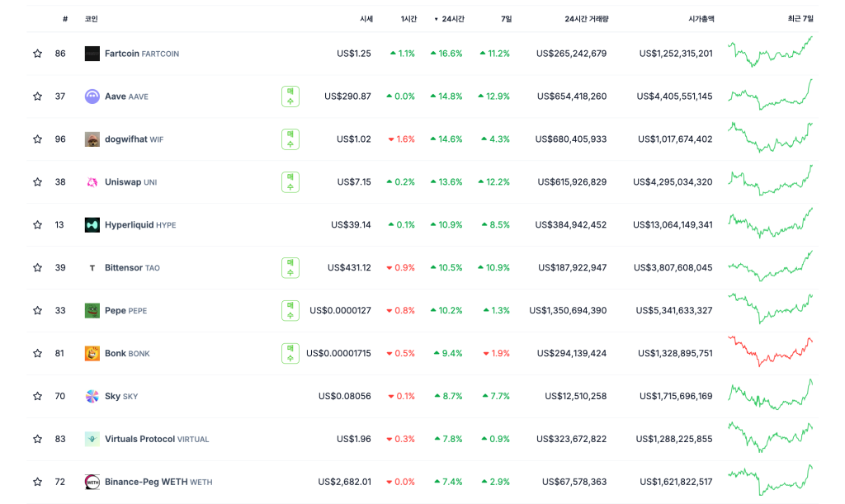
Task: Open the Bittensor TAO name link
Action: point(132,267)
